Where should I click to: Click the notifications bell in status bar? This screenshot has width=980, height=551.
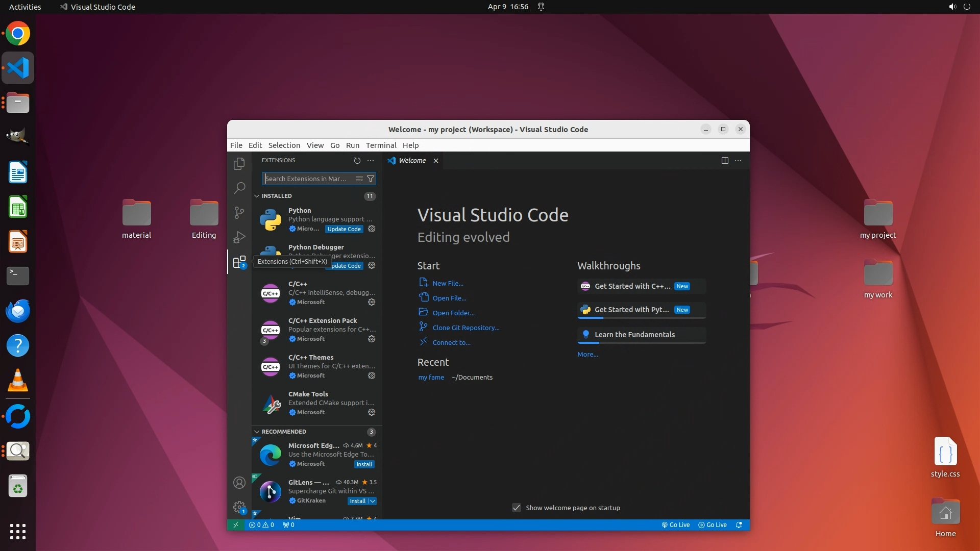(x=739, y=524)
